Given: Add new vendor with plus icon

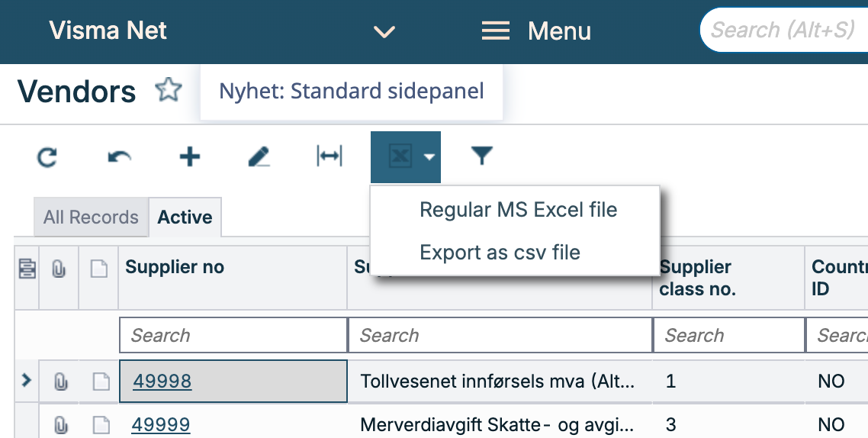Looking at the screenshot, I should (x=189, y=157).
